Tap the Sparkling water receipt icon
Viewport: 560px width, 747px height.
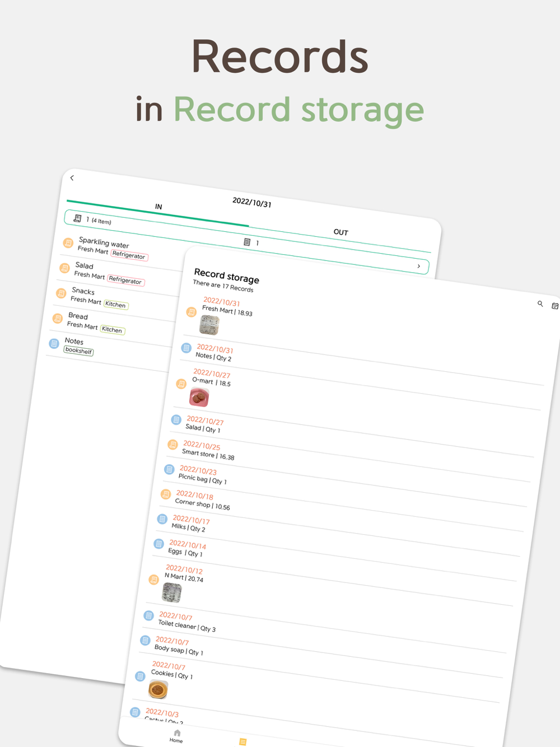tap(68, 242)
